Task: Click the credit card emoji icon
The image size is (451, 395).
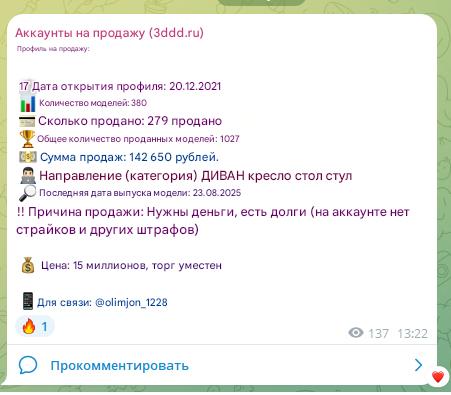Action: point(27,121)
